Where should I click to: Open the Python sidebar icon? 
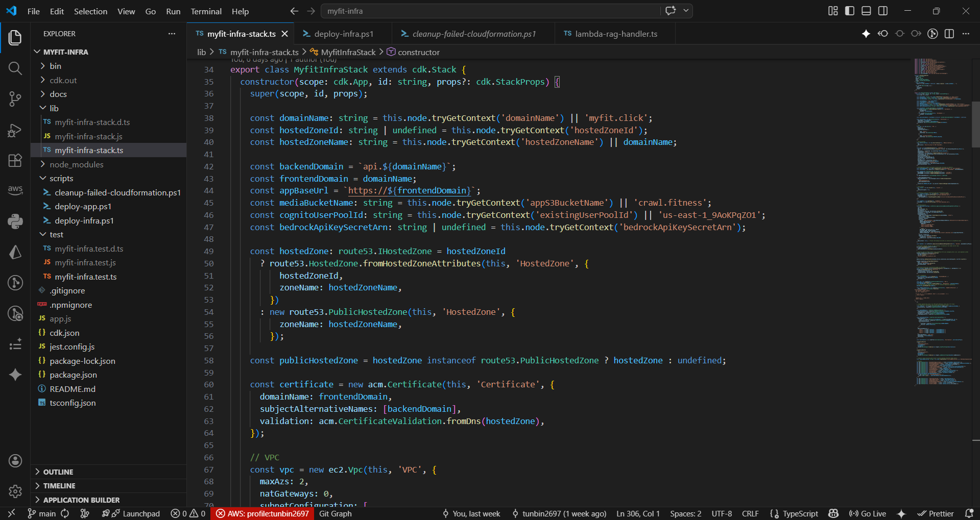click(x=15, y=221)
